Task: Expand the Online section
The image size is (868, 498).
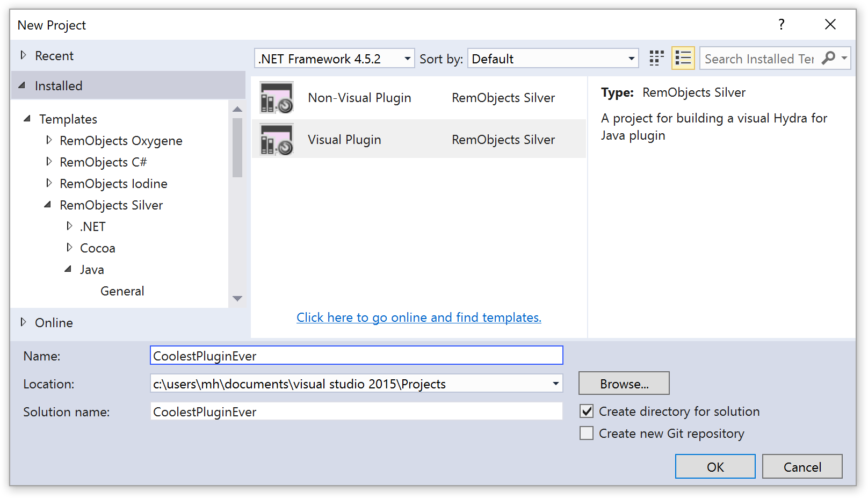Action: coord(23,322)
